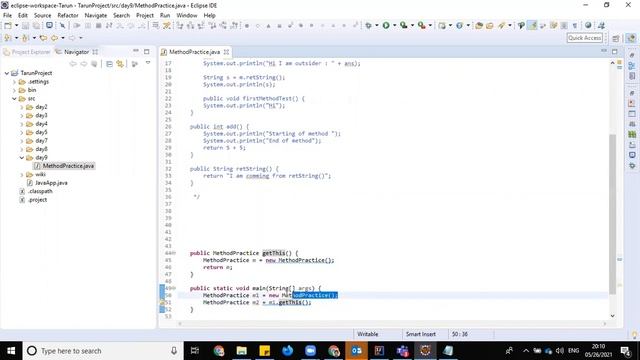Expand the day2 folder
The width and height of the screenshot is (640, 360).
(22, 107)
